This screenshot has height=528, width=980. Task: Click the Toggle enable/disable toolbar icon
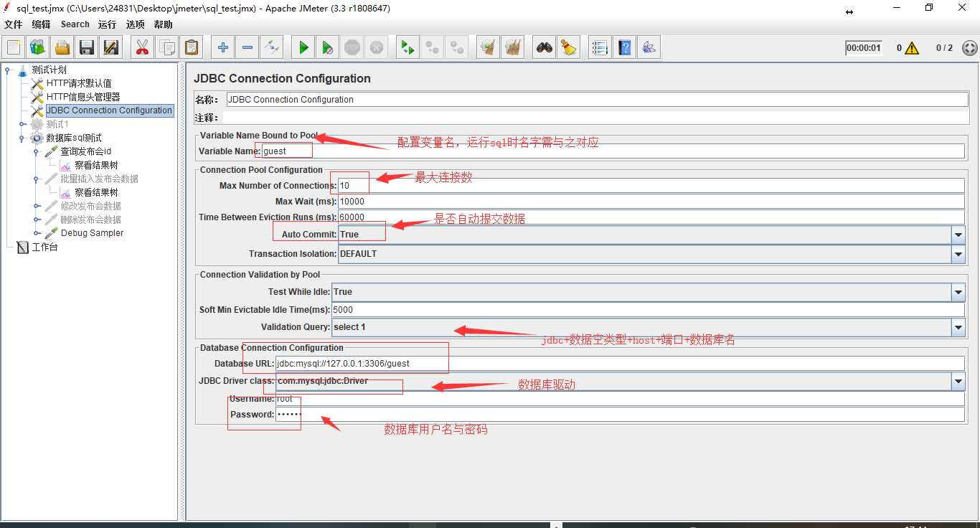[x=272, y=47]
